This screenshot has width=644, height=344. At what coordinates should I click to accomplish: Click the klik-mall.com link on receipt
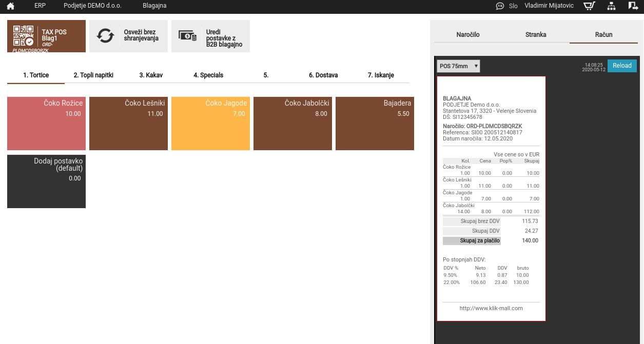(x=491, y=308)
